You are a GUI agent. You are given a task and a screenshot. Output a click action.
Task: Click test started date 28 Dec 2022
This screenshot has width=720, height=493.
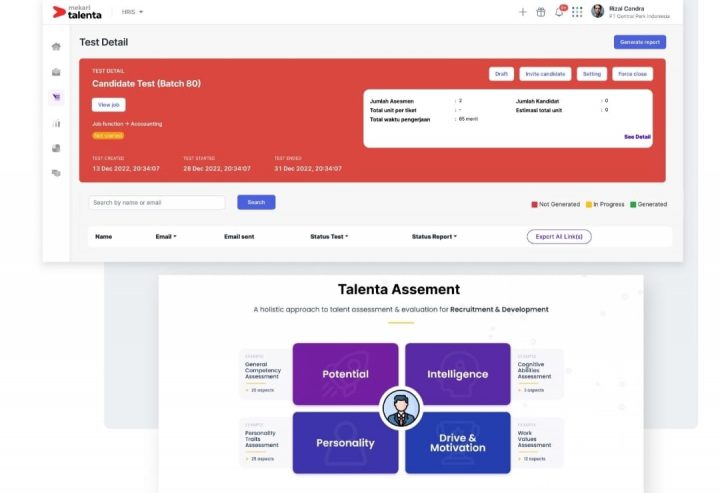click(217, 168)
